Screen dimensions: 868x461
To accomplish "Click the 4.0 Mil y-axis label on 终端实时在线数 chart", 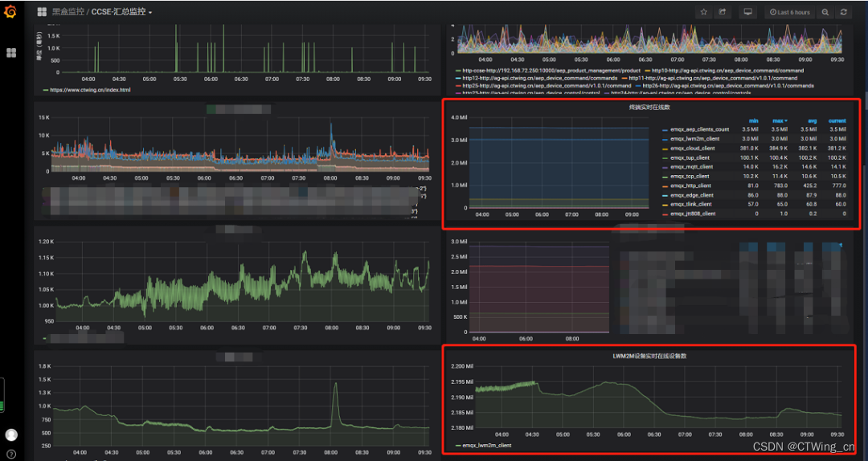I will (460, 117).
